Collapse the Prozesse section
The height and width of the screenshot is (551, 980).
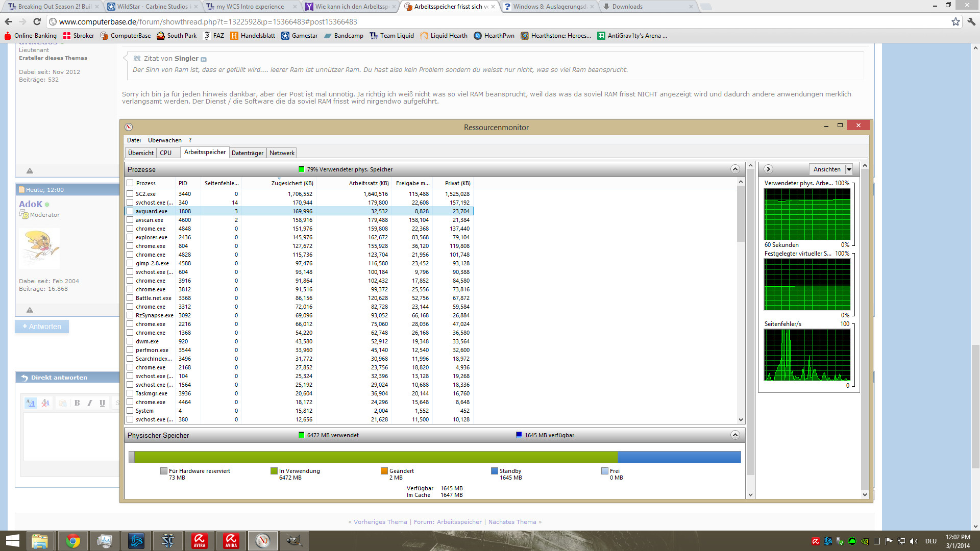coord(735,169)
